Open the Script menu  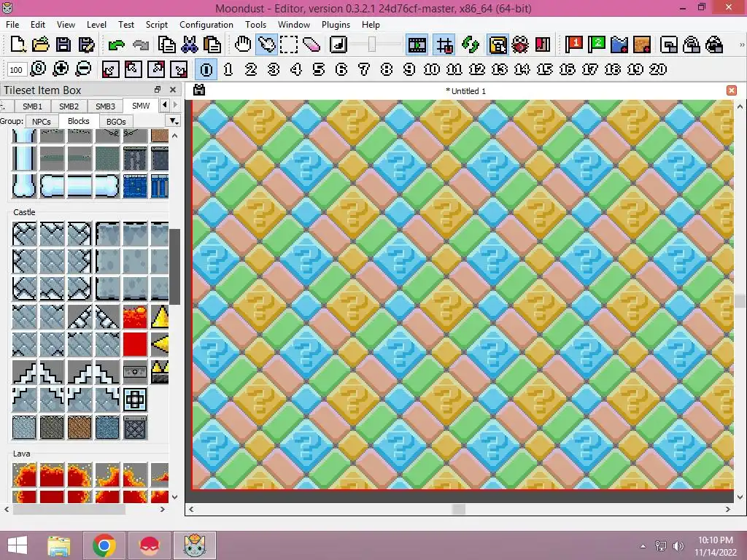tap(157, 24)
